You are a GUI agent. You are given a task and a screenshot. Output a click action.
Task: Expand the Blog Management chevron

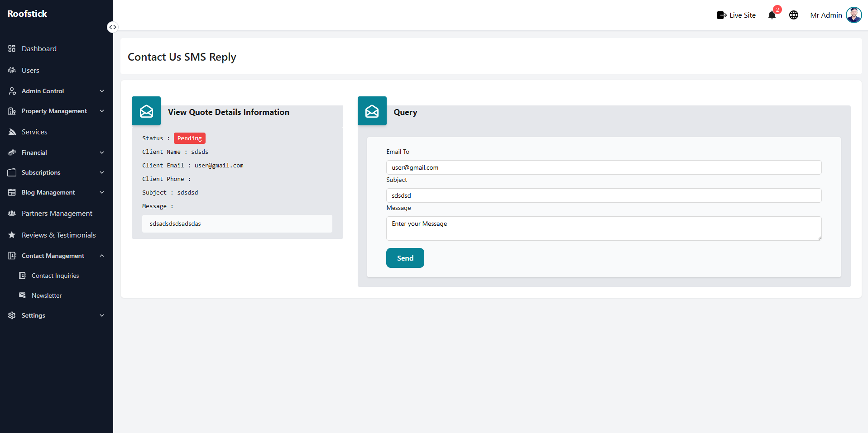tap(102, 192)
